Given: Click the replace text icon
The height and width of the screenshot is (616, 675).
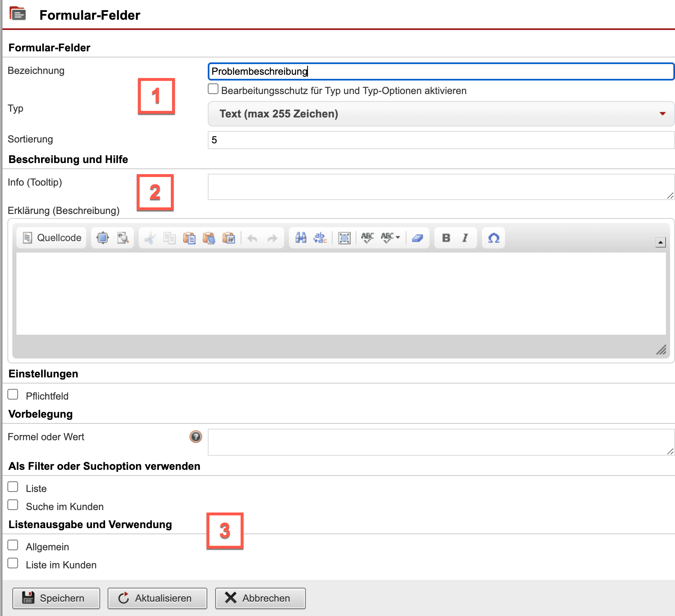Looking at the screenshot, I should click(320, 238).
